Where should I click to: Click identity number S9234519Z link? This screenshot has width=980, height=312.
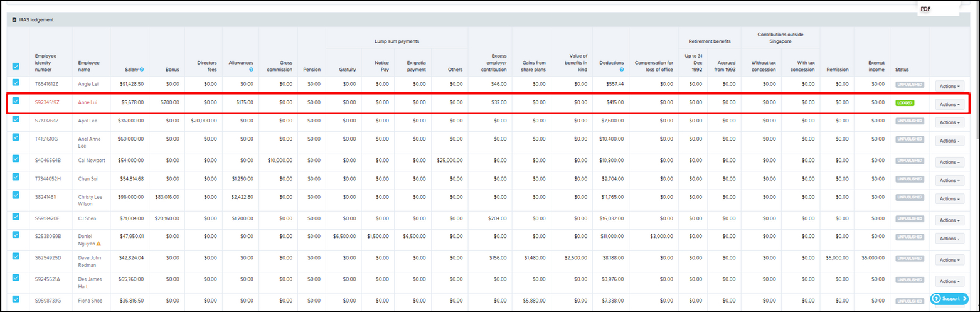point(48,102)
